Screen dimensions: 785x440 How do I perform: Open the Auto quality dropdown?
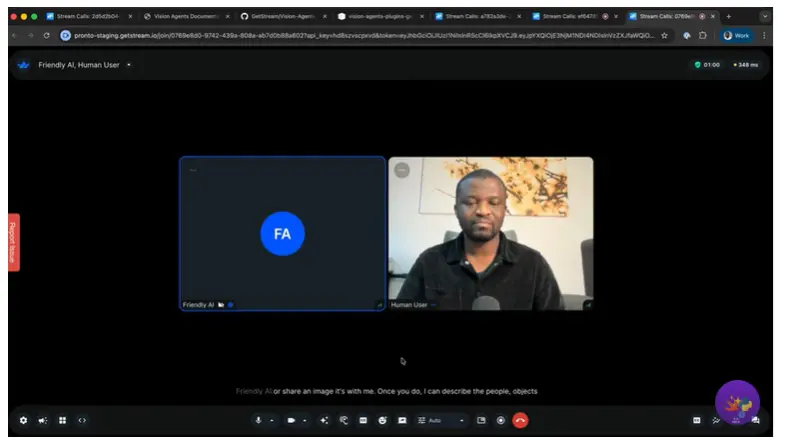tap(440, 420)
